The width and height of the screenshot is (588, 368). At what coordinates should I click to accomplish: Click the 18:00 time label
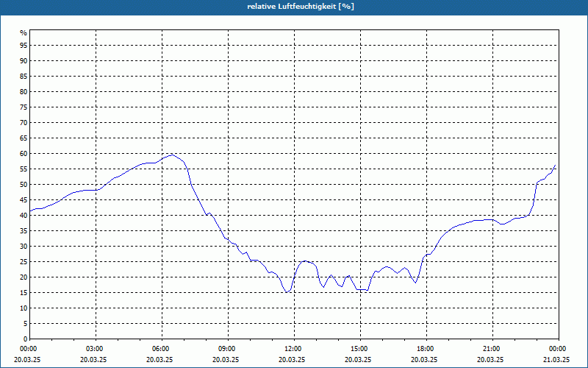(x=426, y=349)
